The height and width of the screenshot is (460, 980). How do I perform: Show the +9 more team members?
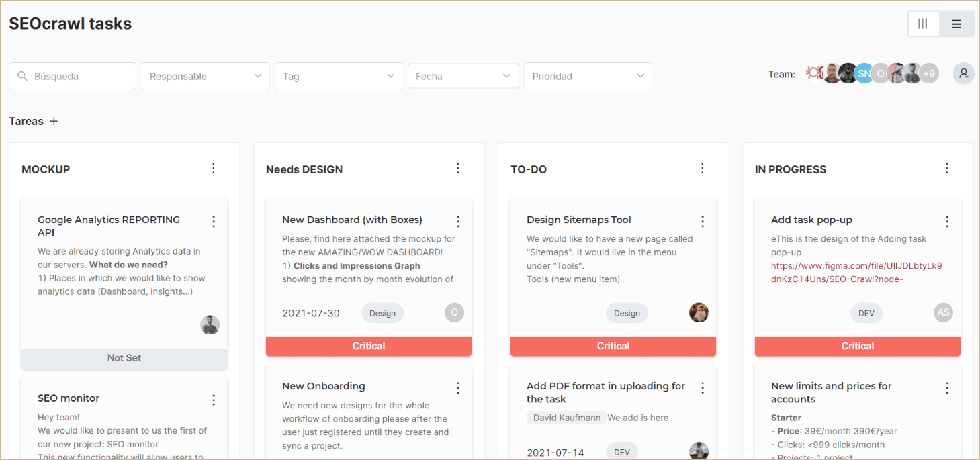pyautogui.click(x=929, y=73)
